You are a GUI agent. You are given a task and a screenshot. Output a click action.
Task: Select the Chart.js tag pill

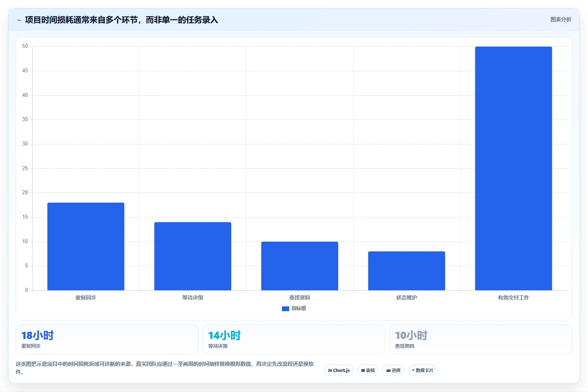[x=339, y=370]
